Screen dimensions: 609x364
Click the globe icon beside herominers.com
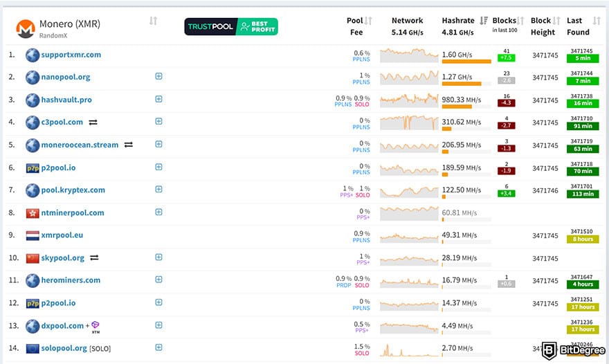pos(33,280)
